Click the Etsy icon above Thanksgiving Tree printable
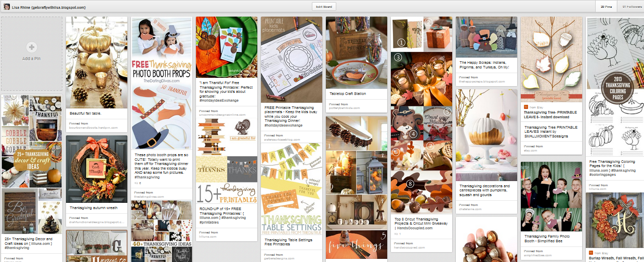Screen dimensions: 644x262 click(x=525, y=107)
